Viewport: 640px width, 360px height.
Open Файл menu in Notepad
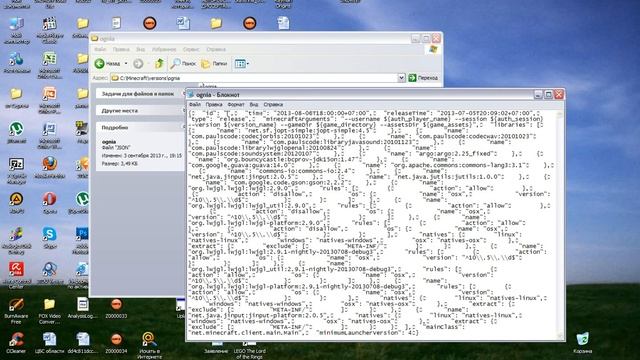(195, 104)
